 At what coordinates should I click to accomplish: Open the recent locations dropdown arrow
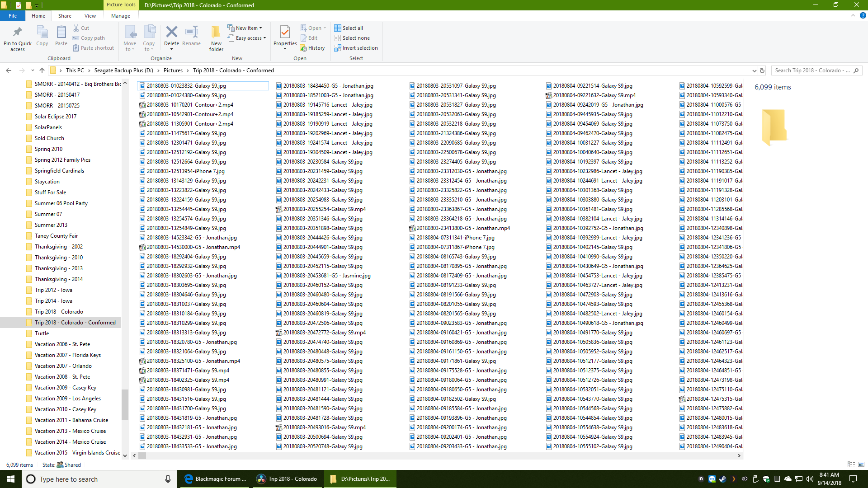[33, 70]
